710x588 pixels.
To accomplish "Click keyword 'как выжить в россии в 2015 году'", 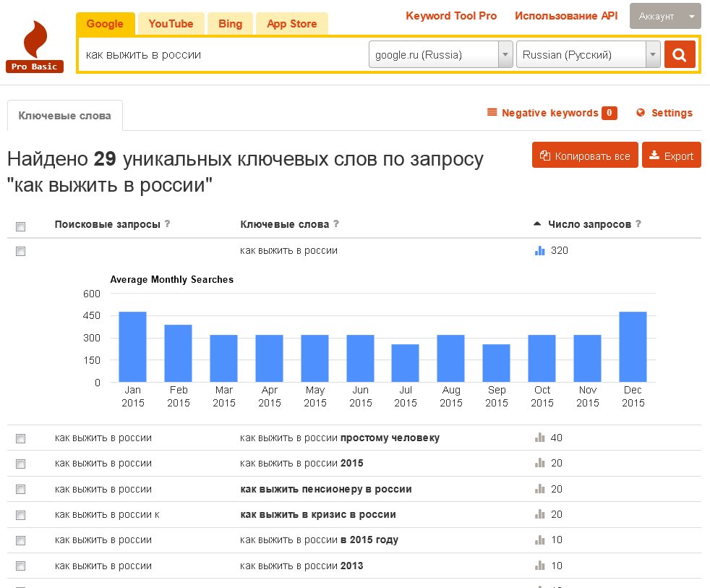I will pos(319,540).
